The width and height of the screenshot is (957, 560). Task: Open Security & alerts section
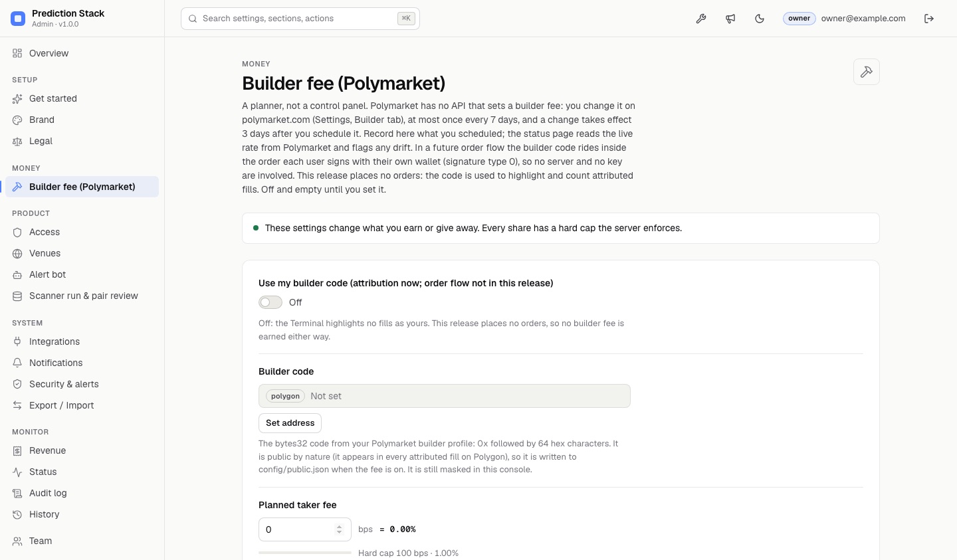click(82, 385)
